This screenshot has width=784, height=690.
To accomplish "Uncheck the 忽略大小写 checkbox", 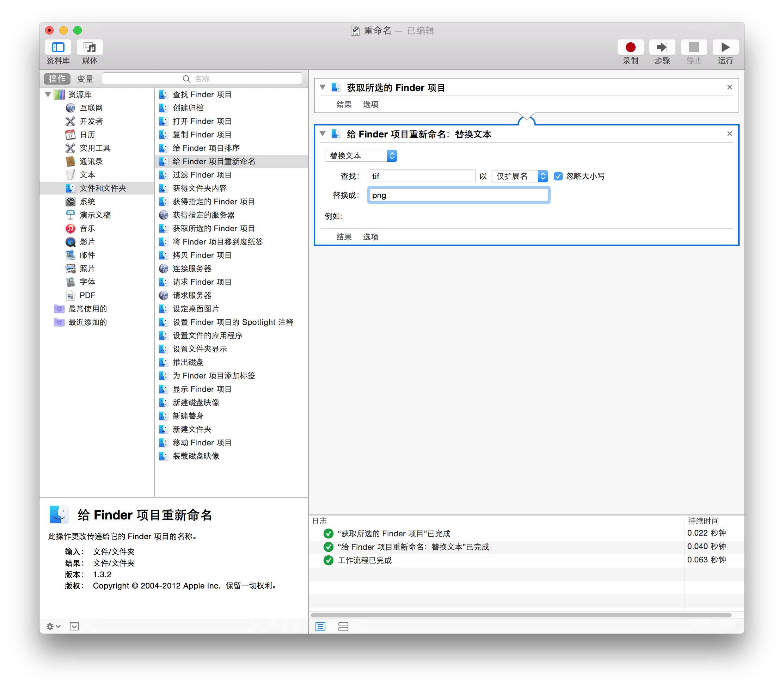I will [x=558, y=176].
